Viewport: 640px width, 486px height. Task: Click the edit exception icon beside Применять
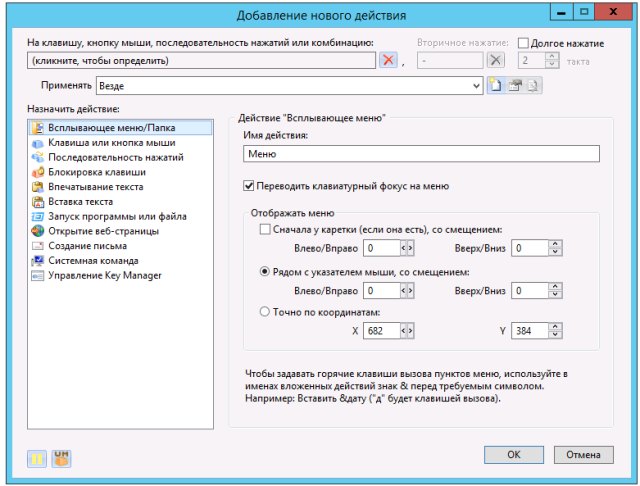tap(515, 85)
